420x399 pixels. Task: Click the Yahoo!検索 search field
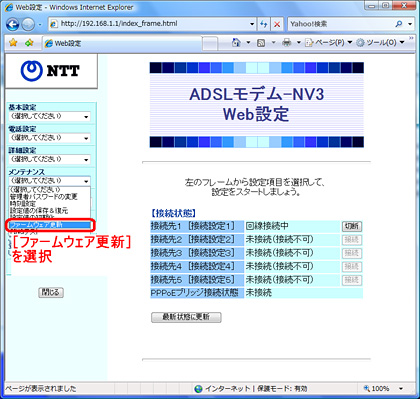pos(341,24)
